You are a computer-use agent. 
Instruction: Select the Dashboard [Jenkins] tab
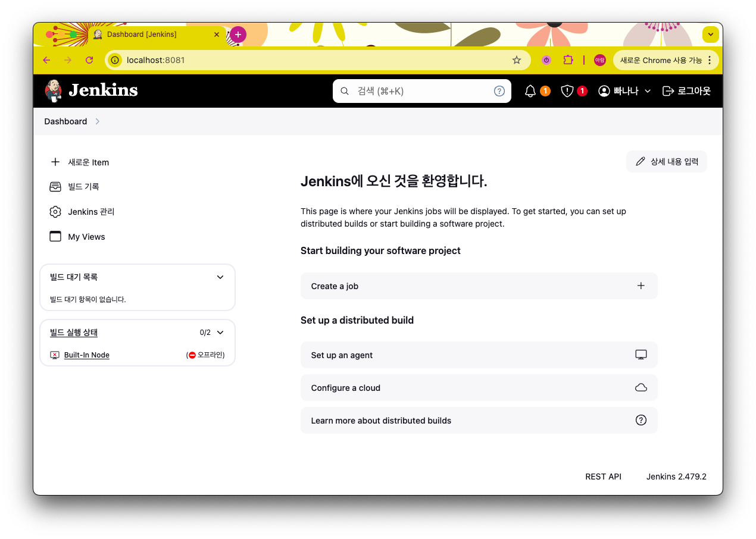[157, 35]
